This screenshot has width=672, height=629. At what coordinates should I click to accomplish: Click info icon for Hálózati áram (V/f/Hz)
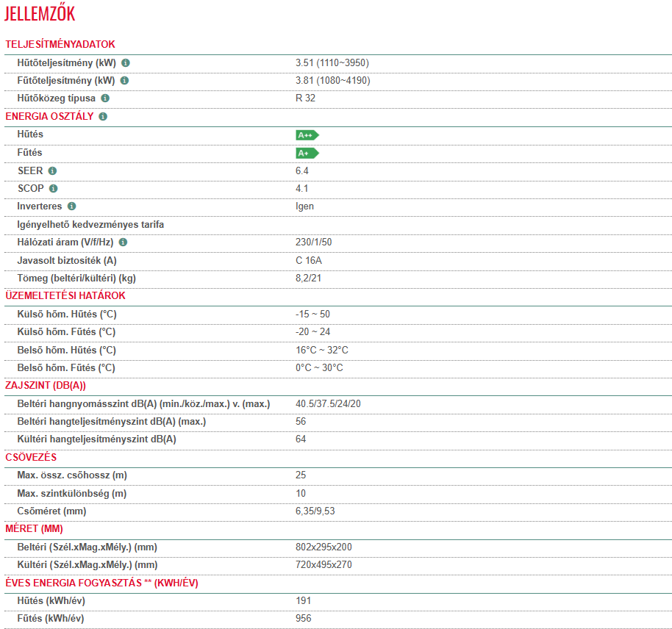pos(123,242)
